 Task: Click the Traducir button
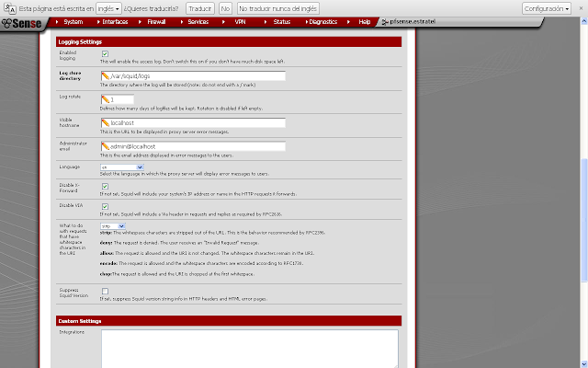[200, 8]
